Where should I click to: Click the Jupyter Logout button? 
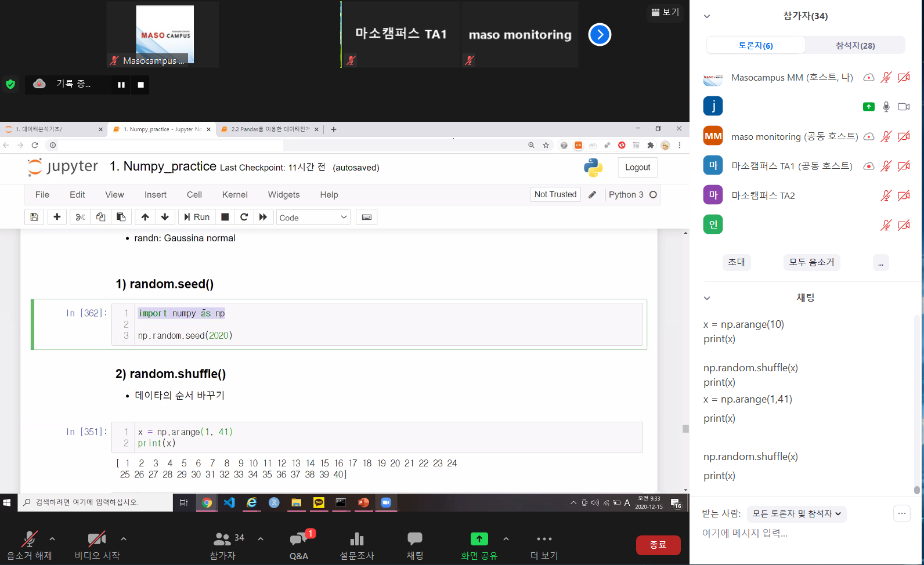(x=637, y=167)
